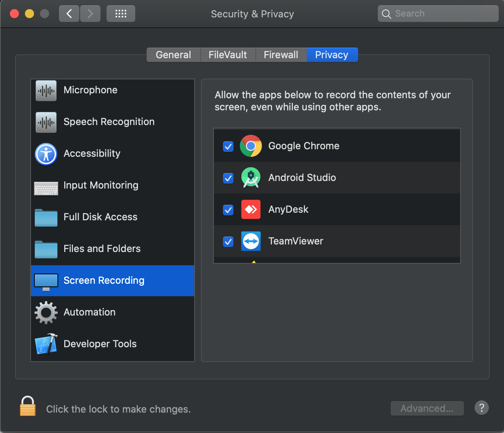Uncheck Google Chrome screen recording permission
This screenshot has height=433, width=504.
[228, 146]
